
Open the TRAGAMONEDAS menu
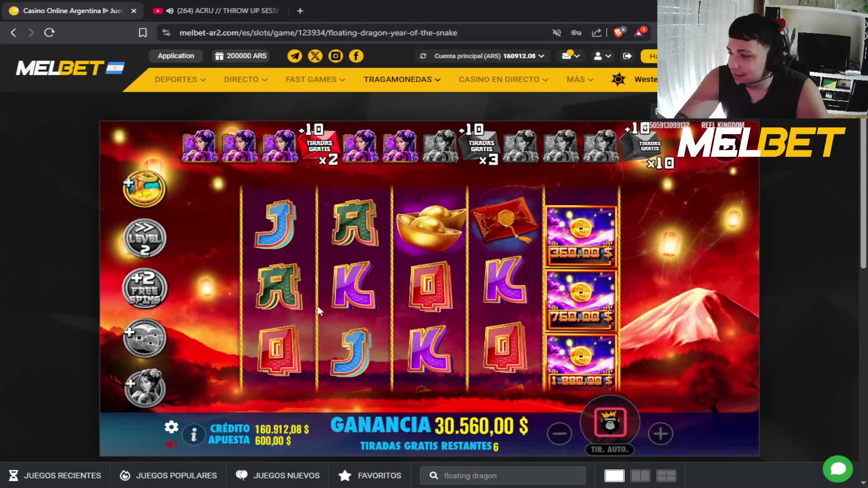tap(402, 80)
